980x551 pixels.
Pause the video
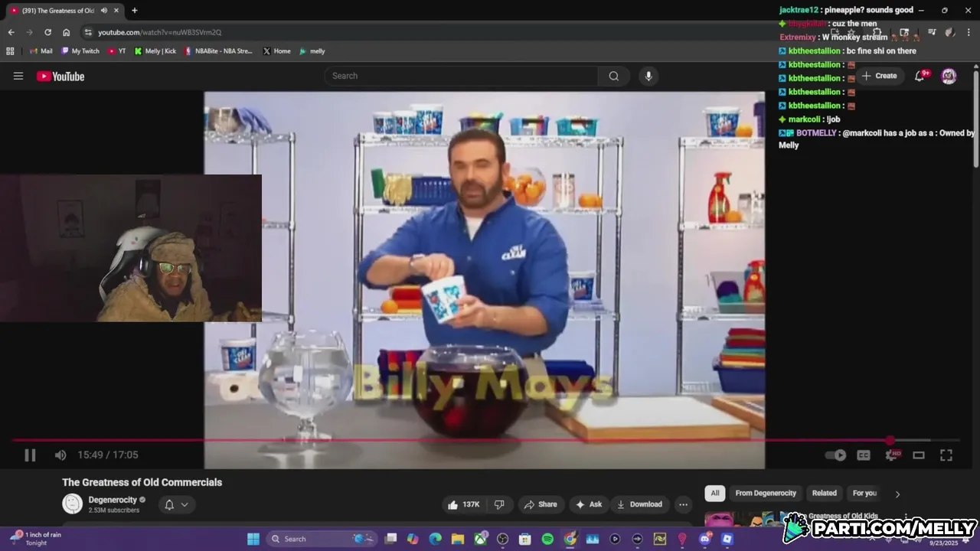point(30,455)
